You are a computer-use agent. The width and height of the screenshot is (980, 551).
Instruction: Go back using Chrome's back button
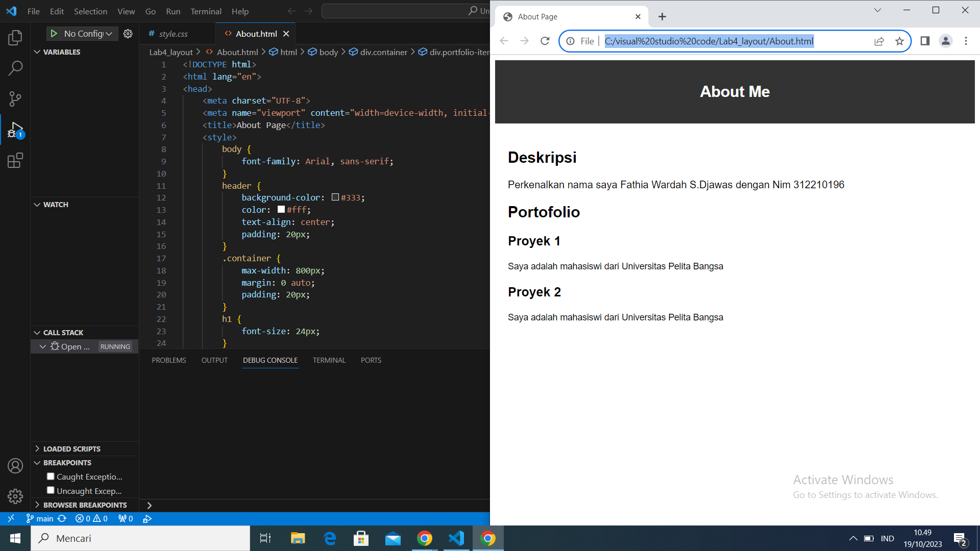pyautogui.click(x=504, y=41)
